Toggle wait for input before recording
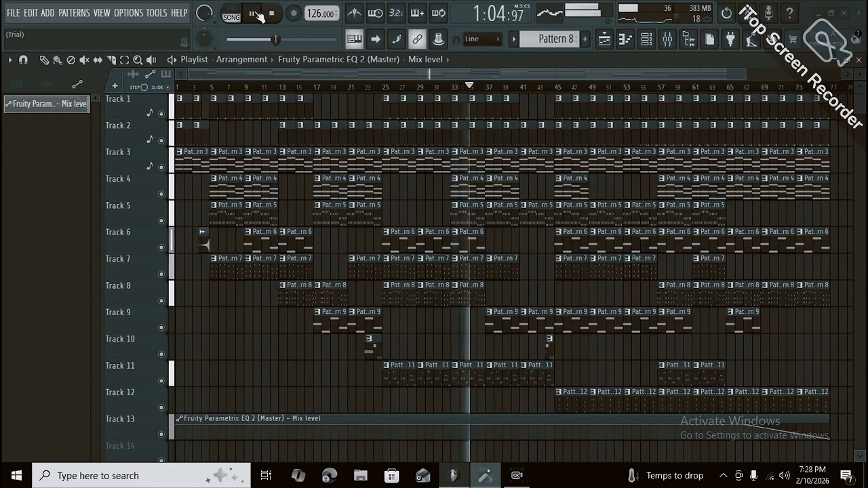The height and width of the screenshot is (488, 868). coord(375,13)
